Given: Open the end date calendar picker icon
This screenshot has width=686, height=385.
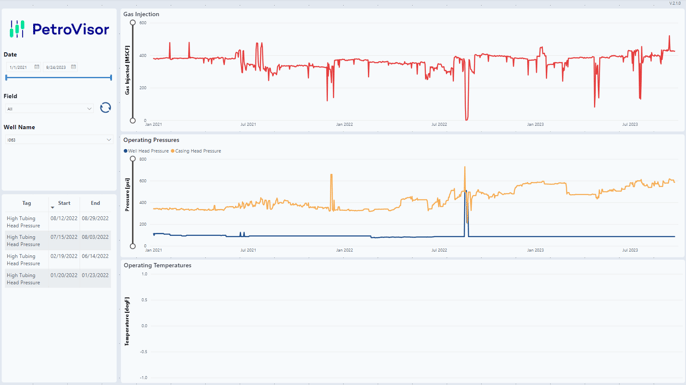Looking at the screenshot, I should [74, 67].
